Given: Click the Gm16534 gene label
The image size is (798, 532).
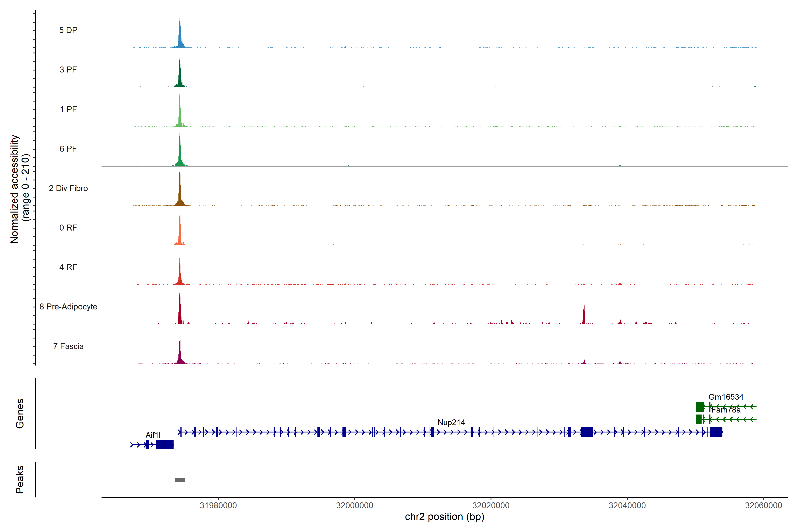Looking at the screenshot, I should [x=726, y=397].
